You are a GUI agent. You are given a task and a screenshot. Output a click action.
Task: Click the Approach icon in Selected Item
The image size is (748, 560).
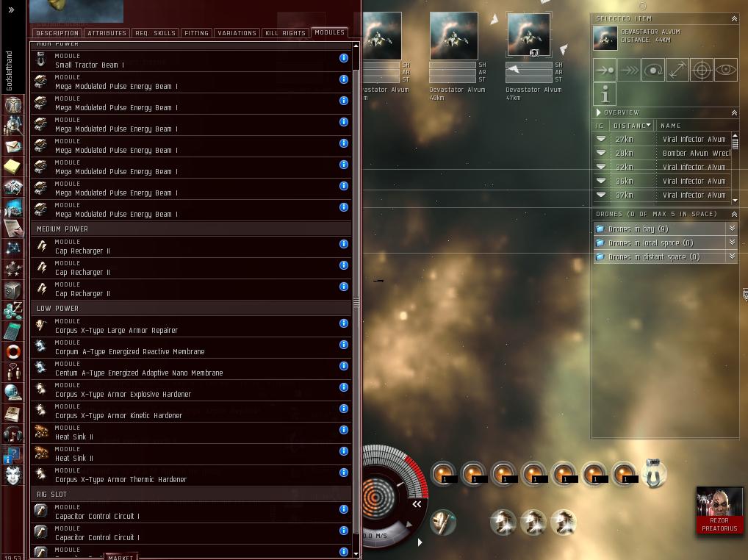click(x=605, y=71)
